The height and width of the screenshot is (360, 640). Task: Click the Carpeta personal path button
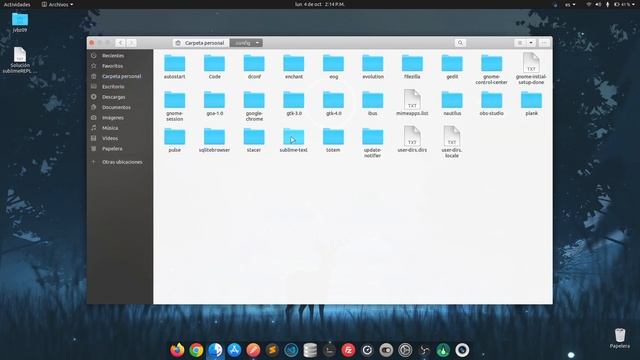[x=200, y=43]
